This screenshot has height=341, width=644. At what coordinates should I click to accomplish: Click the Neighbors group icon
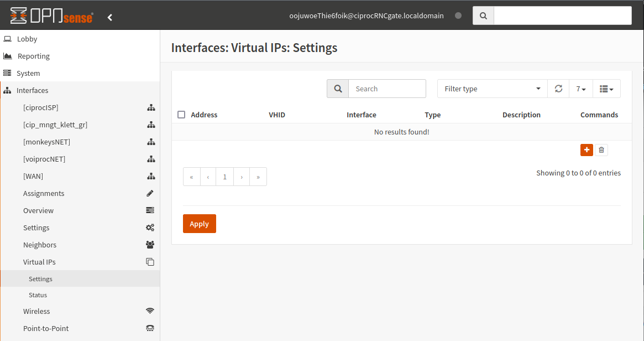[x=150, y=244]
